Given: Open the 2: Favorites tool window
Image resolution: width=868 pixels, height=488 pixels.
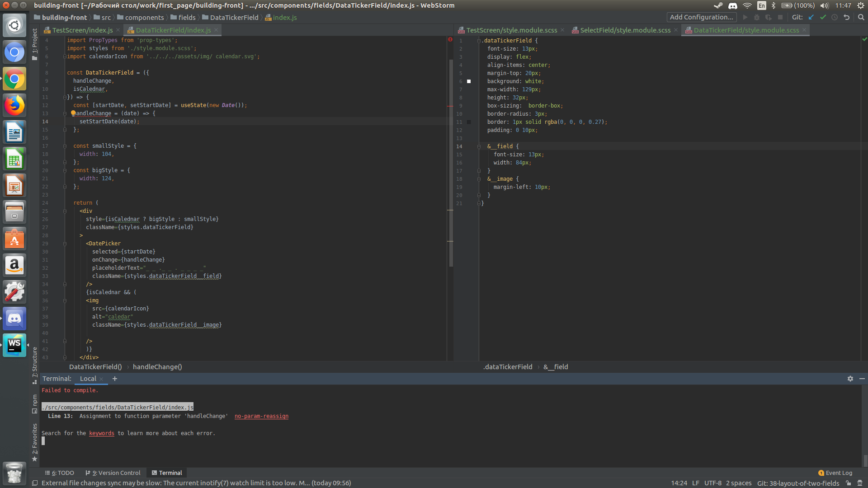Looking at the screenshot, I should coord(35,442).
